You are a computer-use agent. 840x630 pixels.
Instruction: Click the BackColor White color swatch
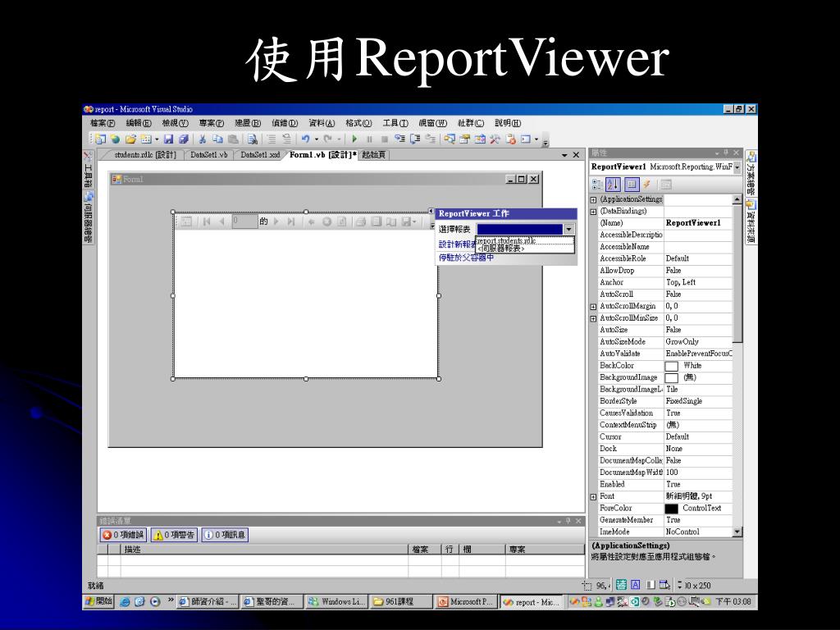click(x=671, y=367)
